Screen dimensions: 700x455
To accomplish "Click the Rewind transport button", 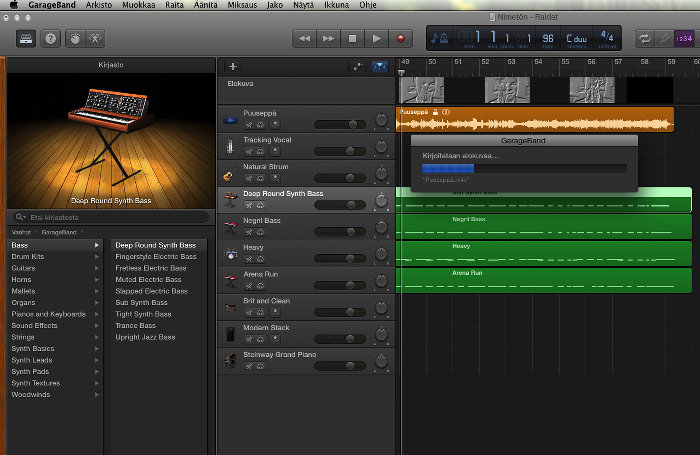I will point(304,39).
